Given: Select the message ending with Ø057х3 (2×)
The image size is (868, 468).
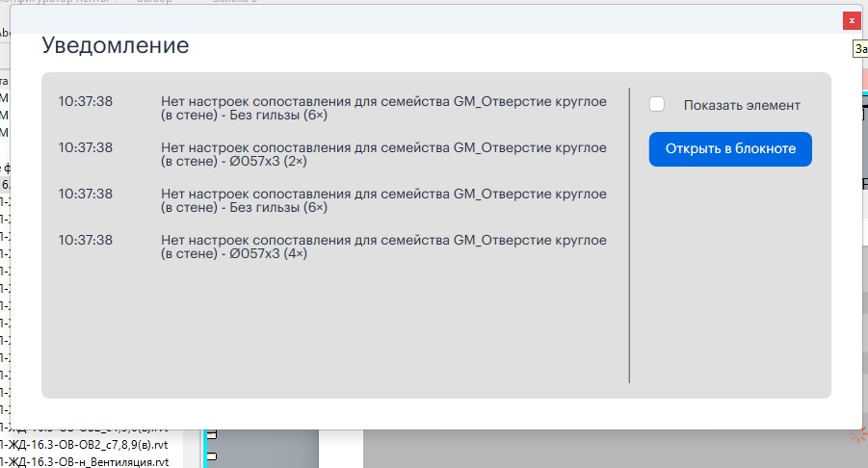Looking at the screenshot, I should coord(383,154).
